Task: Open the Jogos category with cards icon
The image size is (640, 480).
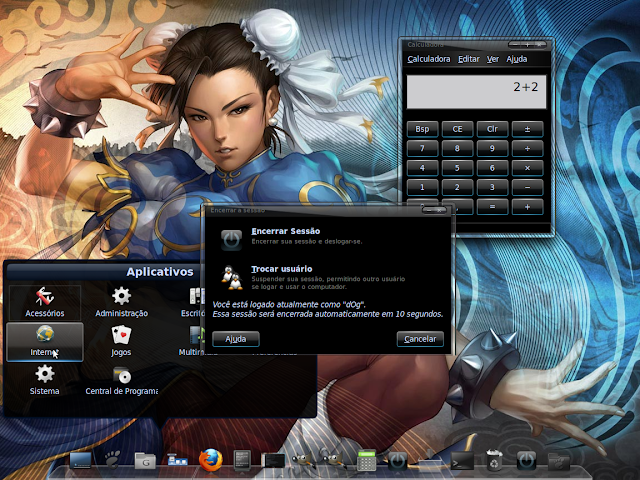Action: click(121, 341)
